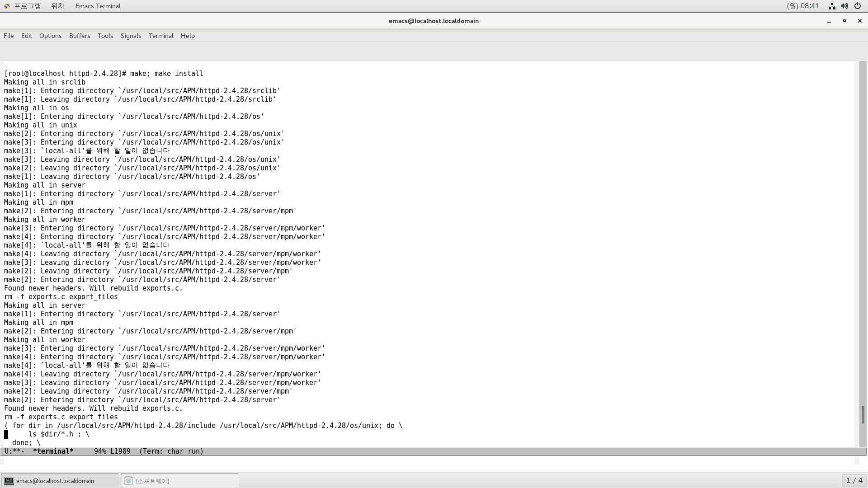Open the Help menu
Image resolution: width=868 pixels, height=488 pixels.
coord(188,36)
